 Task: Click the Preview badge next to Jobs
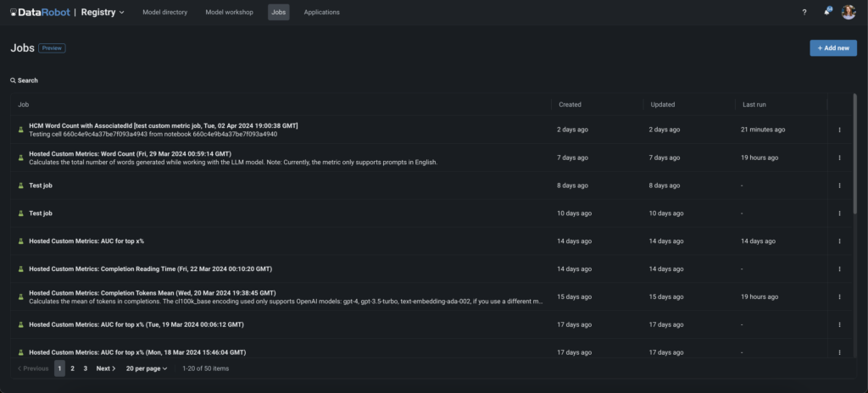click(x=52, y=48)
